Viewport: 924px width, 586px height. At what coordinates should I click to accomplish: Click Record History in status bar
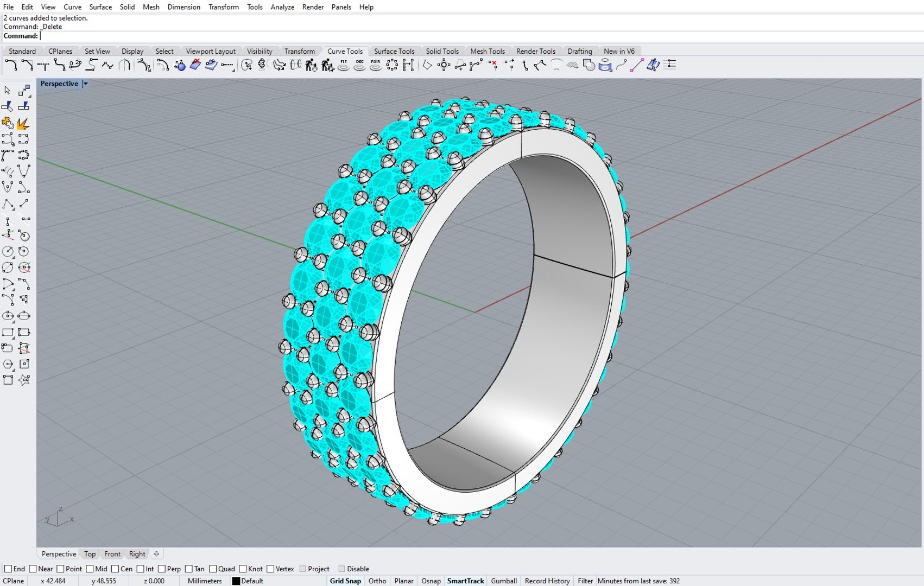coord(547,581)
